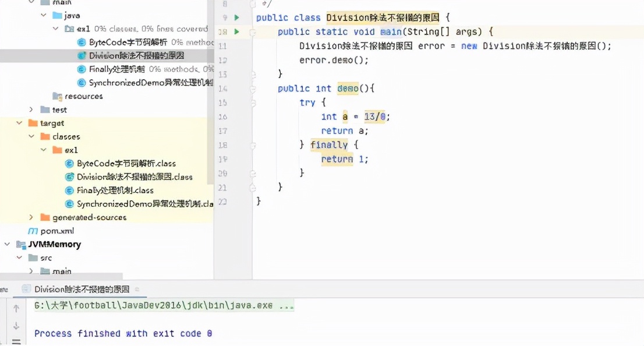Click the run gutter arrow beside the class declaration
This screenshot has width=644, height=346.
[x=236, y=18]
